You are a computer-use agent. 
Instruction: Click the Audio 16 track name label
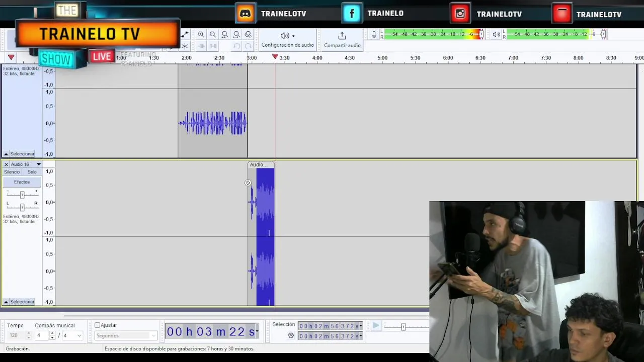pos(20,164)
